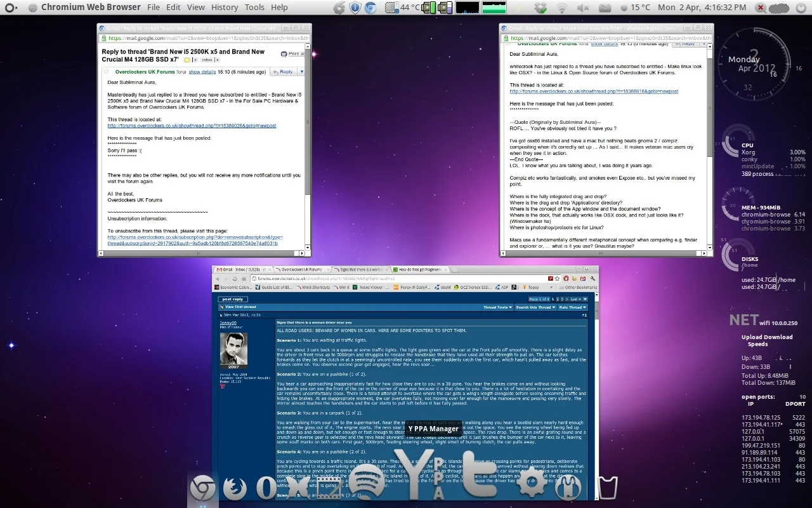
Task: Click show details in left Gmail window
Action: click(x=202, y=72)
